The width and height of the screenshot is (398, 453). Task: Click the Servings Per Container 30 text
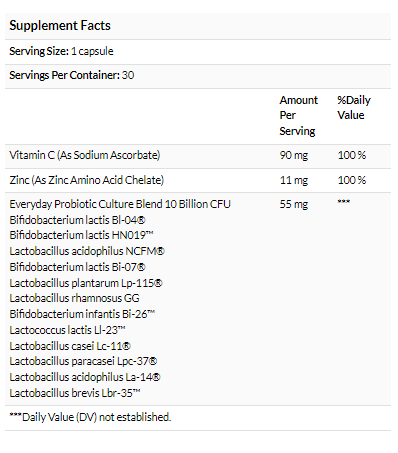click(72, 75)
